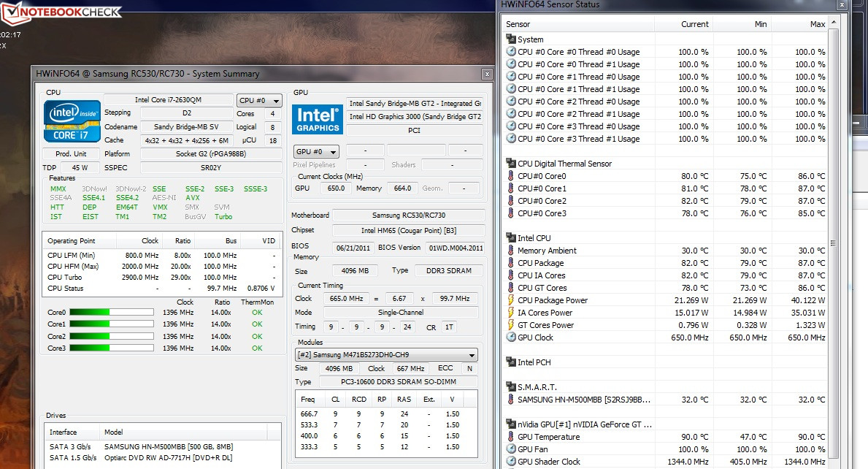Viewport: 868px width, 469px height.
Task: Click the memory Size field 4096 MB
Action: 355,271
